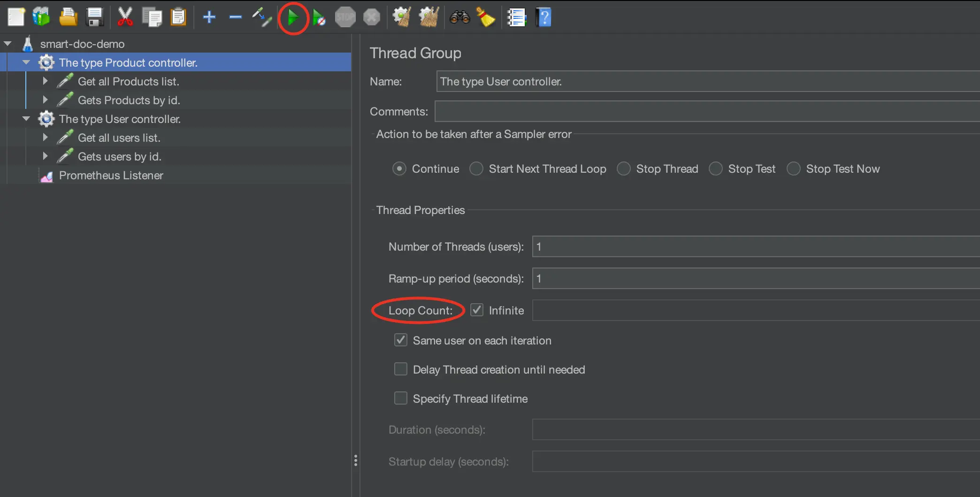Toggle Same user on each iteration
Screen dimensions: 980x497
[x=401, y=340]
